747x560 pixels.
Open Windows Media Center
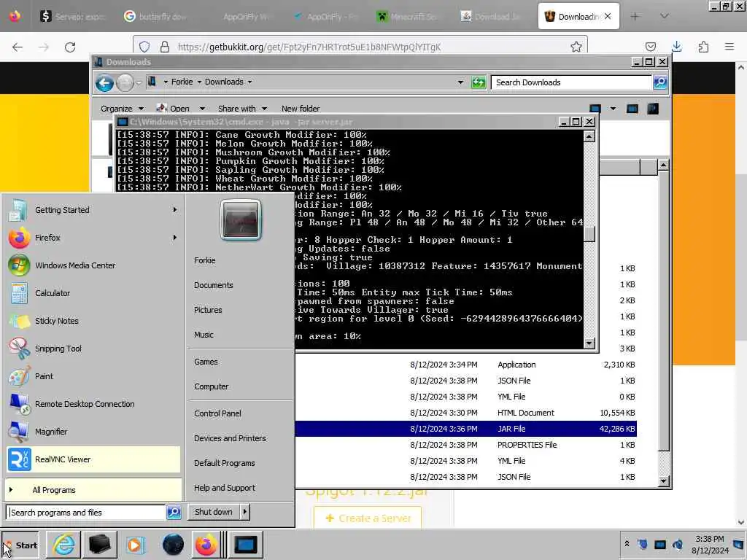(94, 265)
